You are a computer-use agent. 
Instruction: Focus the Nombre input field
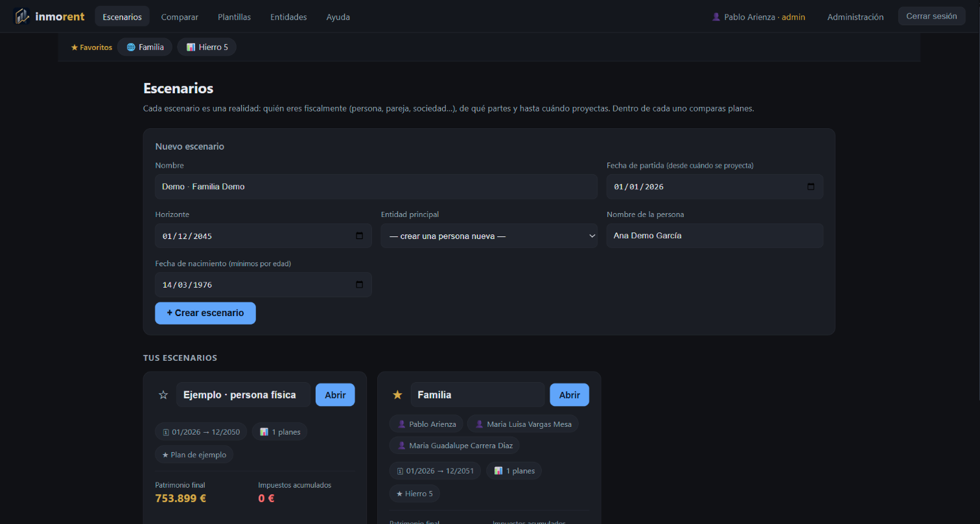376,187
